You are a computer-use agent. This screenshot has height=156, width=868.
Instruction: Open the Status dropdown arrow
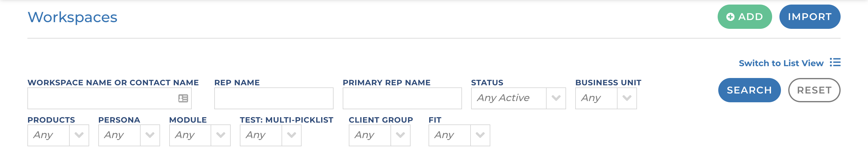click(x=556, y=98)
